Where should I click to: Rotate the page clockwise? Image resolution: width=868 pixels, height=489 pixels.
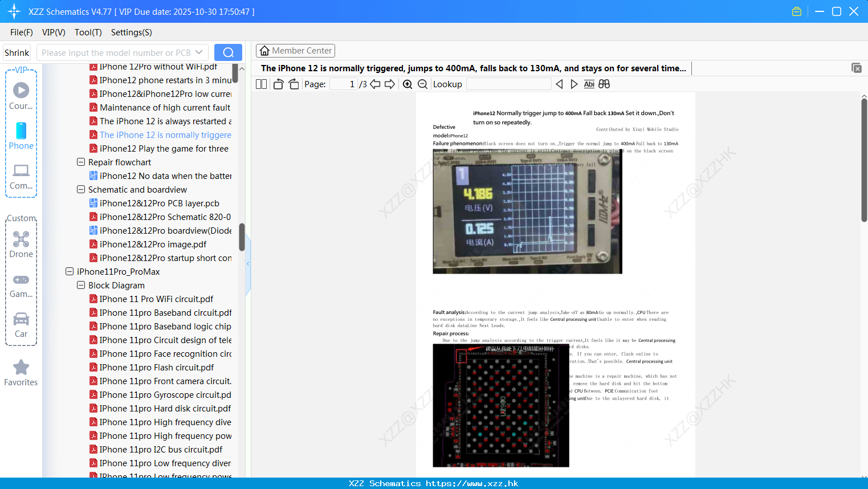(x=294, y=84)
